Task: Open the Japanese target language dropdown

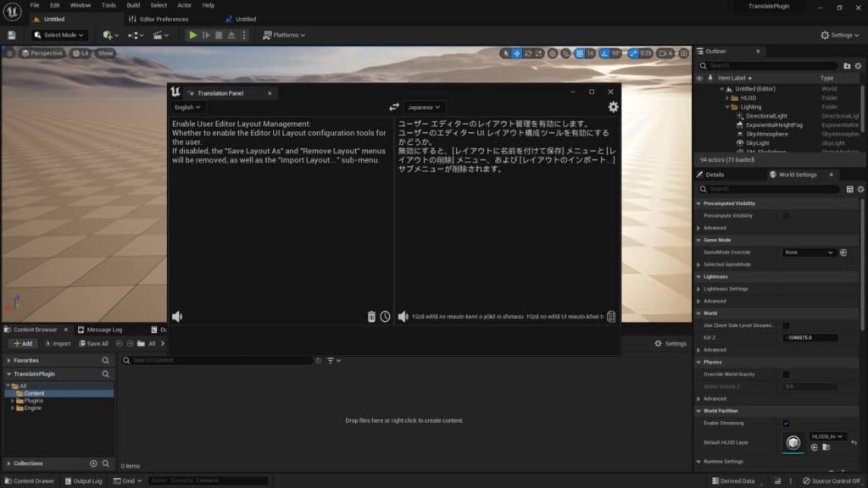Action: 424,108
